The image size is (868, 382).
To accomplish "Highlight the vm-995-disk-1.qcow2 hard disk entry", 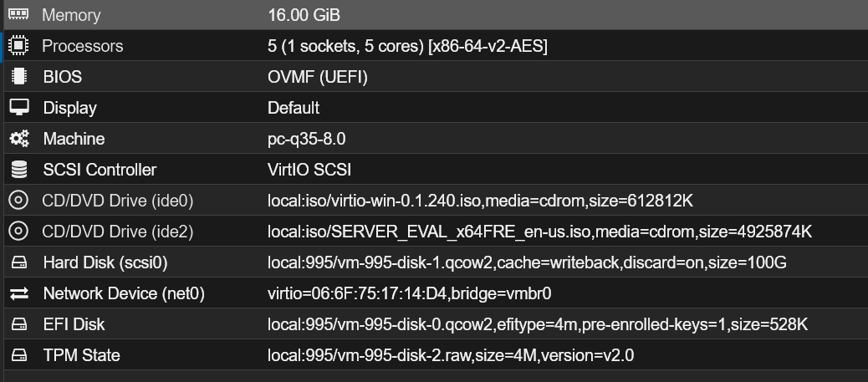I will click(x=527, y=262).
